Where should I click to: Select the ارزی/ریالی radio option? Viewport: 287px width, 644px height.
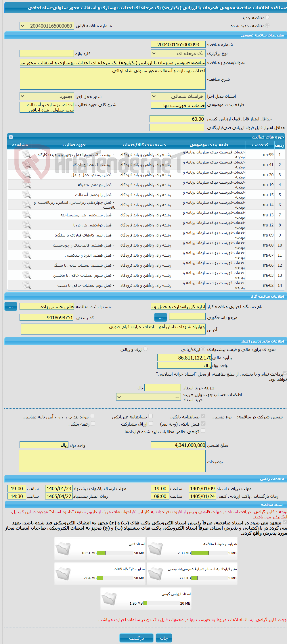(x=203, y=349)
